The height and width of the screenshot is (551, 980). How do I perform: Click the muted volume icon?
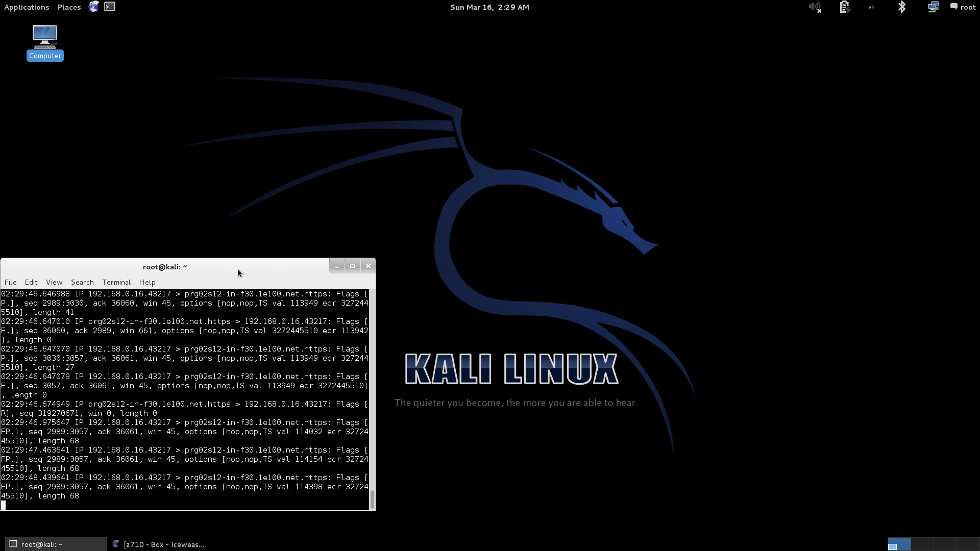coord(815,7)
